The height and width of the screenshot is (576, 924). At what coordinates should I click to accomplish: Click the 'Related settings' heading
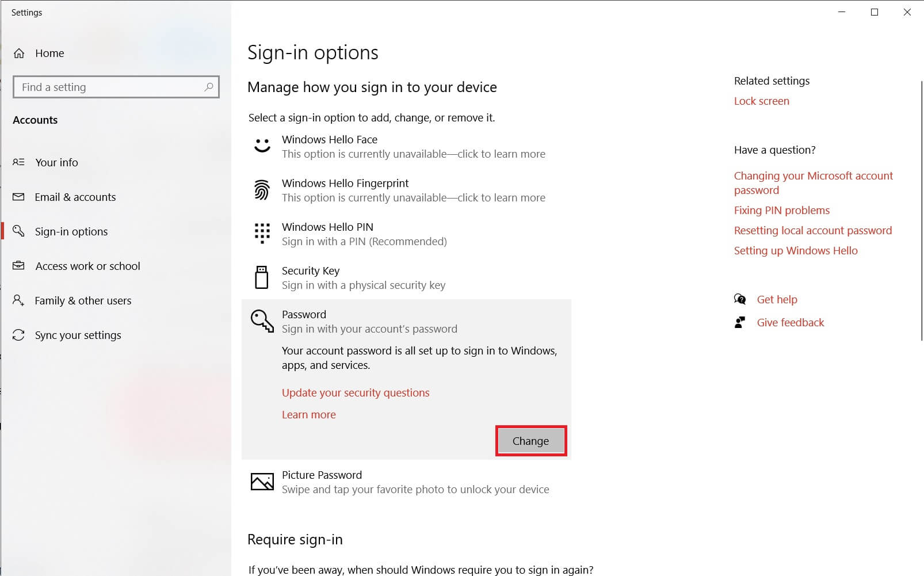(772, 81)
